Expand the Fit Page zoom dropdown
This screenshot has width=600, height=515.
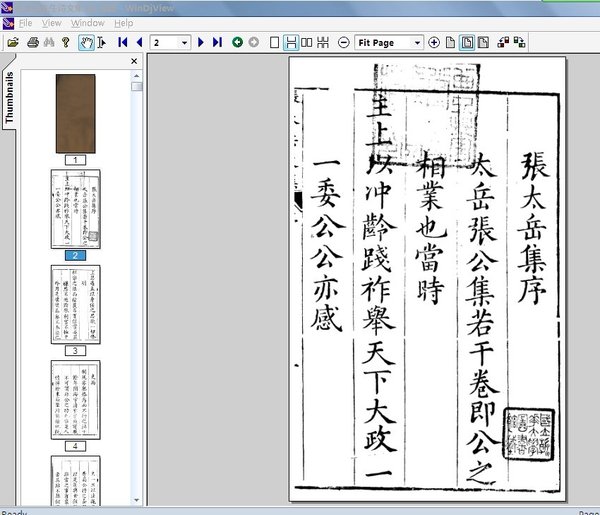416,43
